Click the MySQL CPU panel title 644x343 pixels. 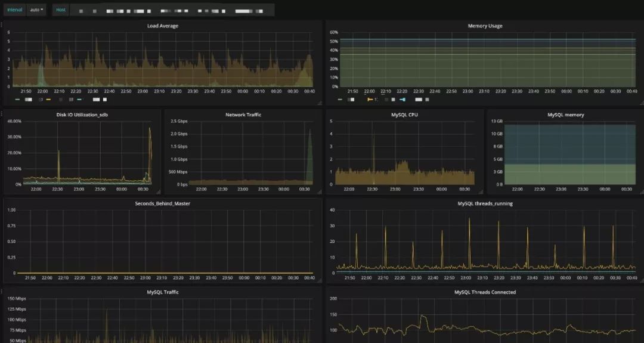[x=404, y=115]
